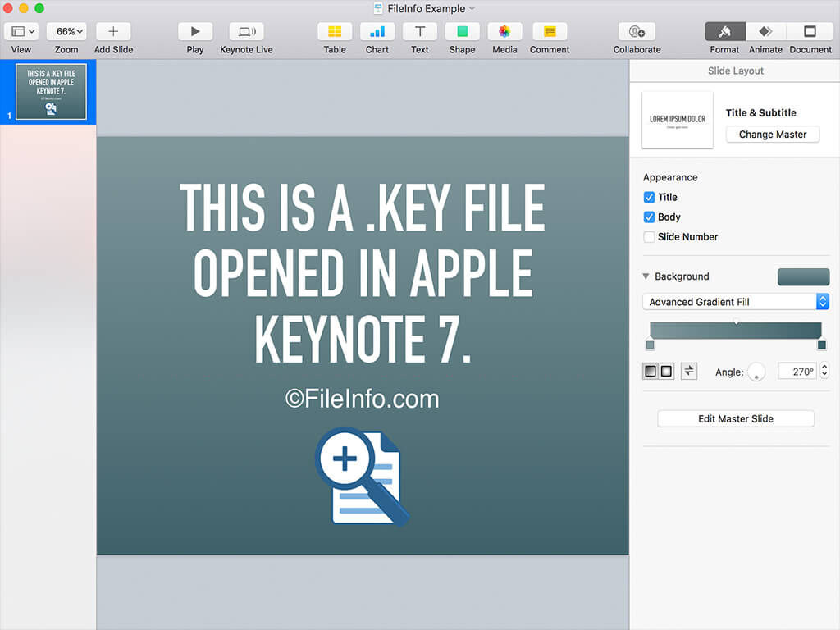The width and height of the screenshot is (840, 630).
Task: Open the Advanced Gradient Fill dropdown
Action: point(736,302)
